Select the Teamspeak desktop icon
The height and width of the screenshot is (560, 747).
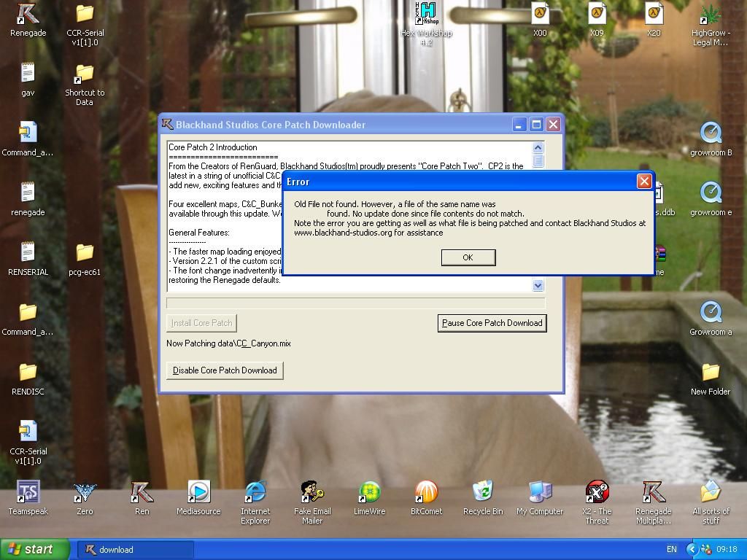click(28, 493)
